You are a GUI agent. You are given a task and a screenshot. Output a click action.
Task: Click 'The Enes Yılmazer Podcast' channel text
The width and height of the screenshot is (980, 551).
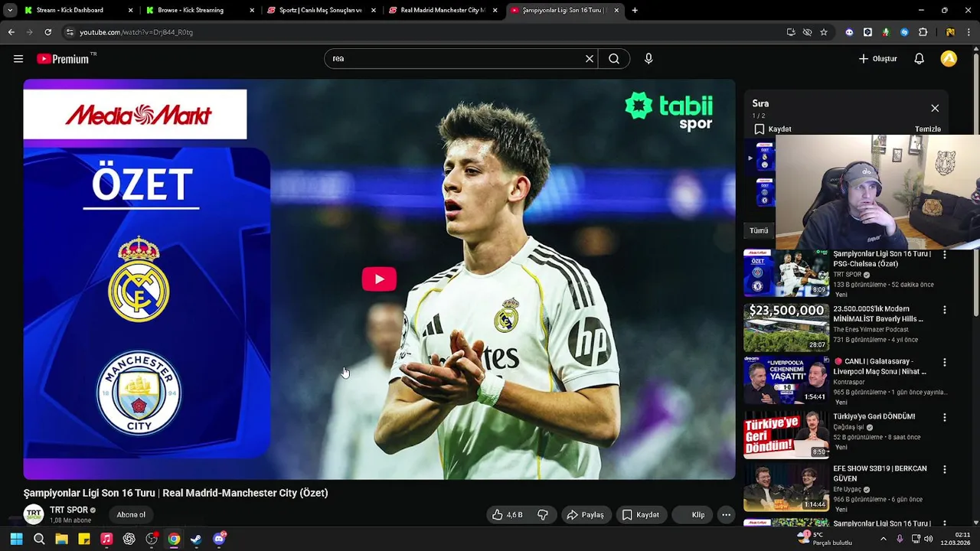click(x=871, y=330)
